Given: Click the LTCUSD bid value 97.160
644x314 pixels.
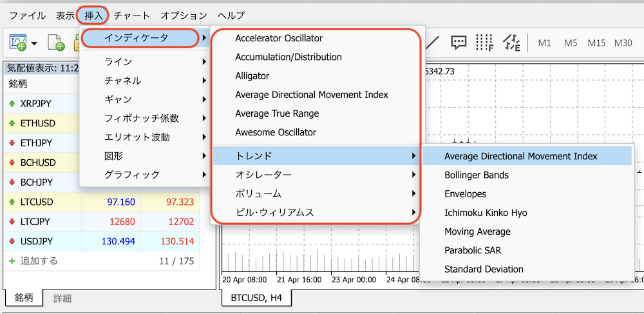Looking at the screenshot, I should point(121,202).
